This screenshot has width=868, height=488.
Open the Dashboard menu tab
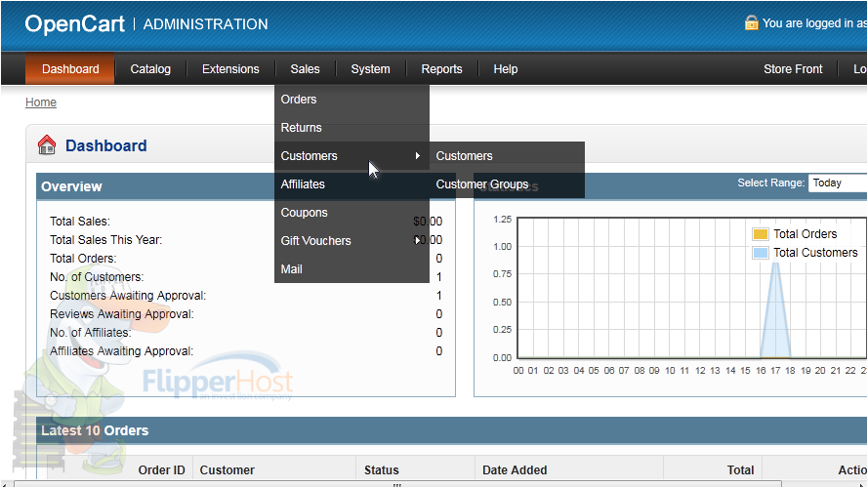(70, 69)
